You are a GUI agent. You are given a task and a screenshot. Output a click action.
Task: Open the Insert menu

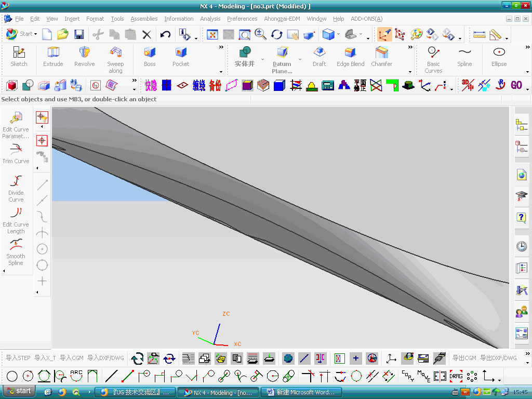pos(72,19)
